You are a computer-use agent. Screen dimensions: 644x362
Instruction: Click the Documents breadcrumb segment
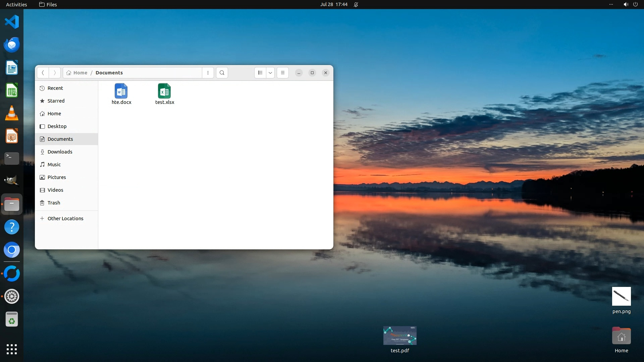point(109,73)
